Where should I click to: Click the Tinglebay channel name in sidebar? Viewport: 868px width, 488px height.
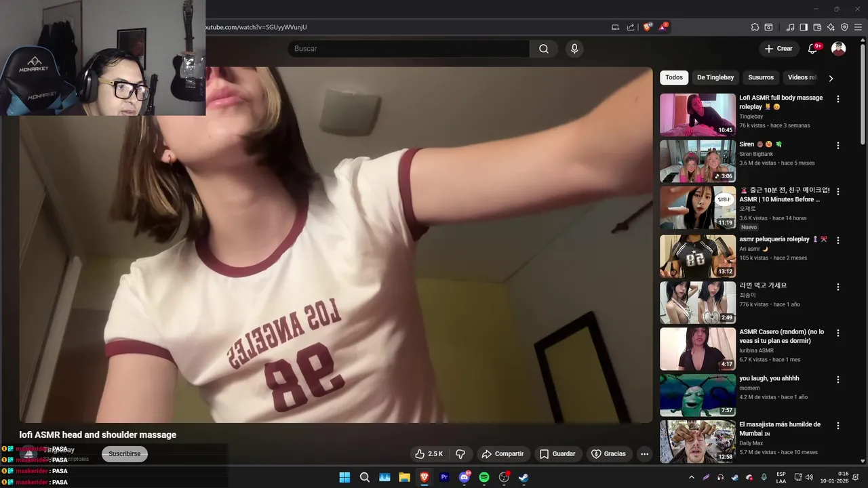click(751, 117)
